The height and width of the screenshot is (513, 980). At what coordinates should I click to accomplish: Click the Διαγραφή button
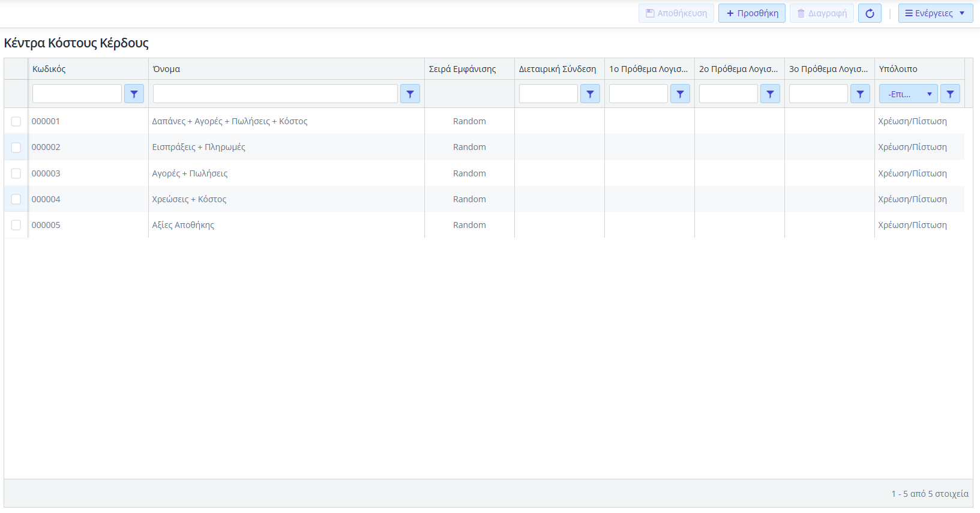tap(821, 13)
